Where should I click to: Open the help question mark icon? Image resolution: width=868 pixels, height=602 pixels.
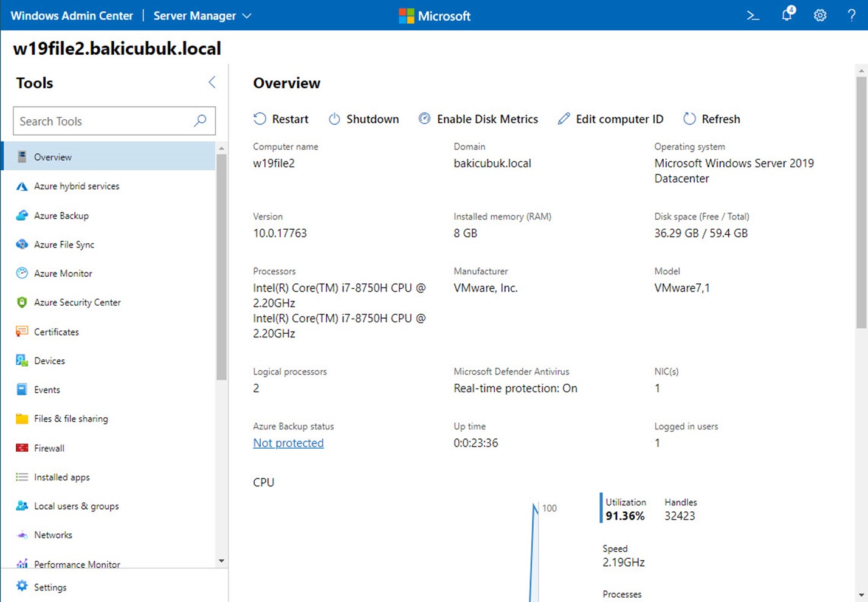click(x=852, y=16)
